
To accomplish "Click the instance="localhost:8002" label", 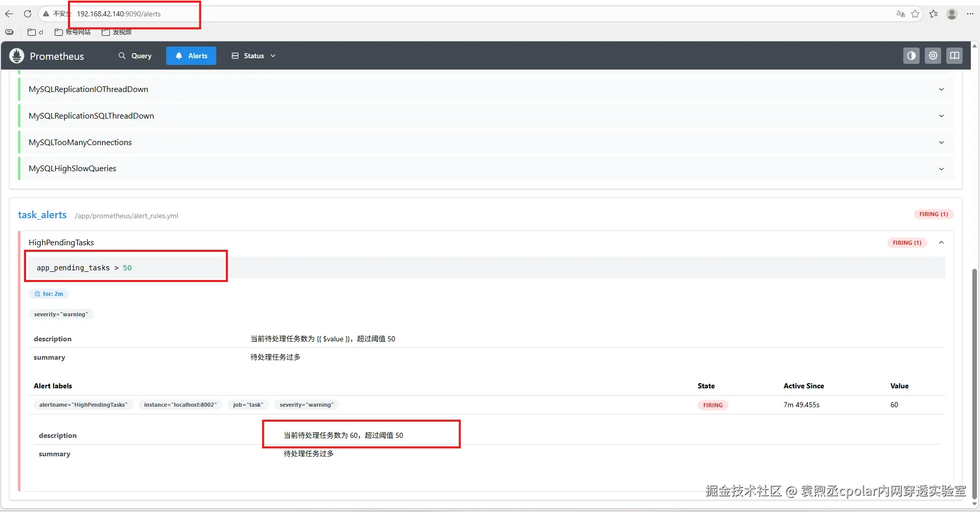I will click(180, 405).
